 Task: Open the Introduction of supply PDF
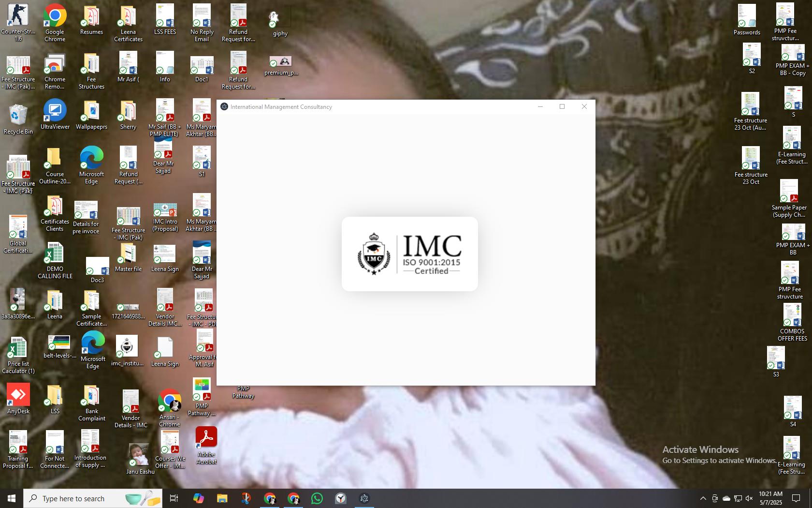(90, 449)
